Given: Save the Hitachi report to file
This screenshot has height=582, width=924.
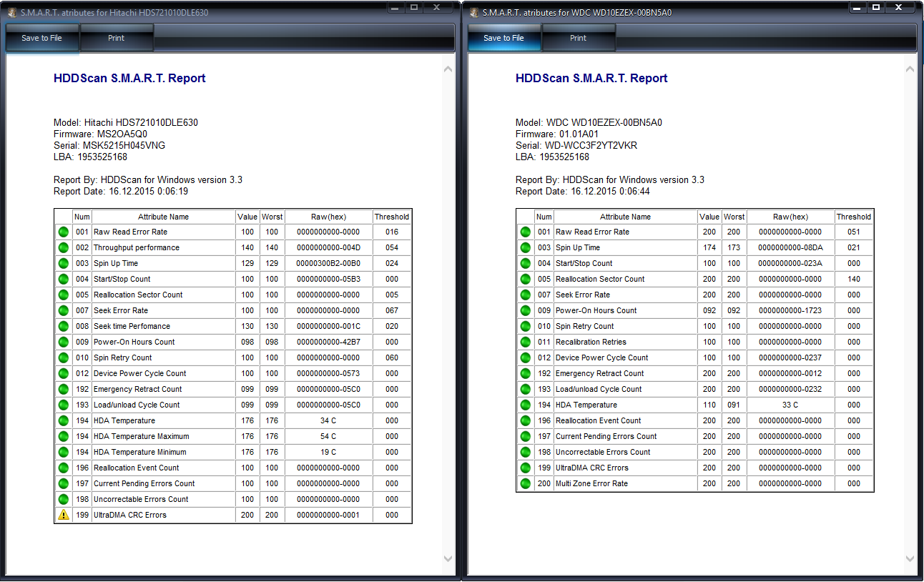Looking at the screenshot, I should pyautogui.click(x=41, y=38).
